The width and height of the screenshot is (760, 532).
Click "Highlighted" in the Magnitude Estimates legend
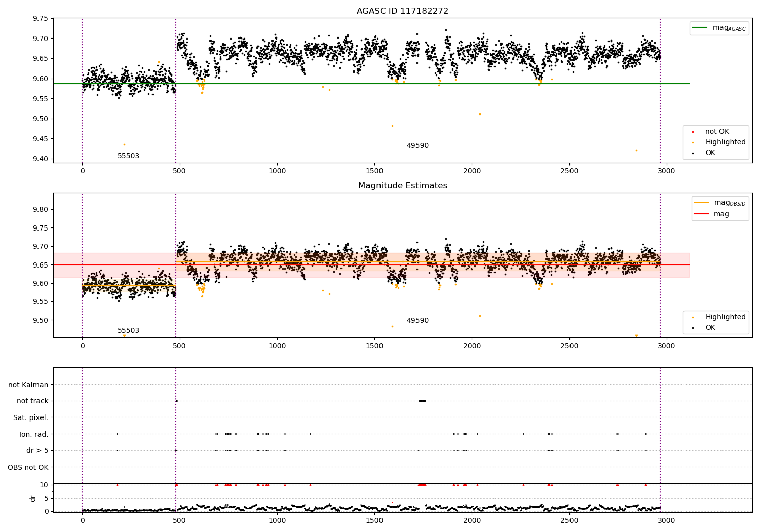(726, 317)
